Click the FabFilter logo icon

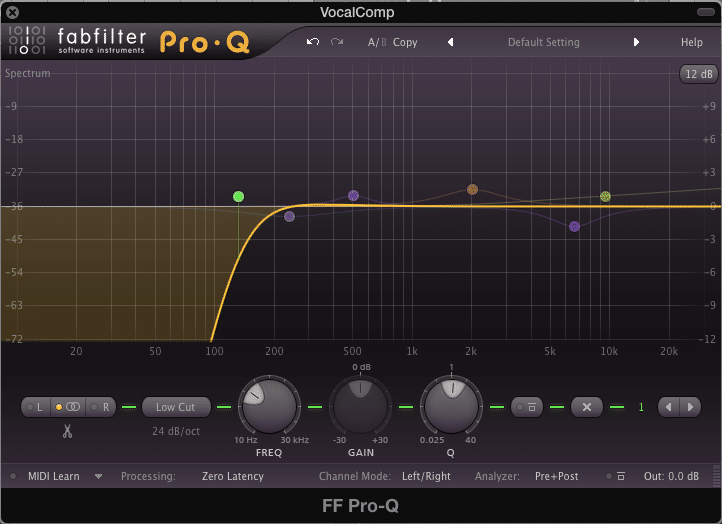pos(27,41)
